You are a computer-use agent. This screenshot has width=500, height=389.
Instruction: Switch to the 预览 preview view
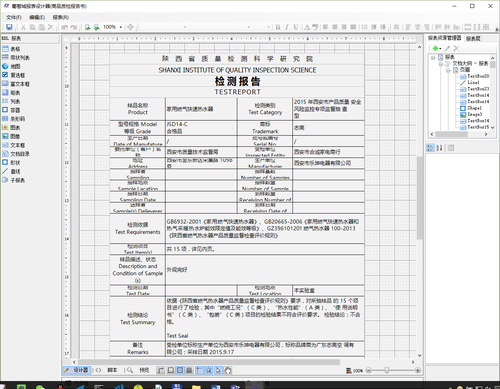[x=141, y=370]
